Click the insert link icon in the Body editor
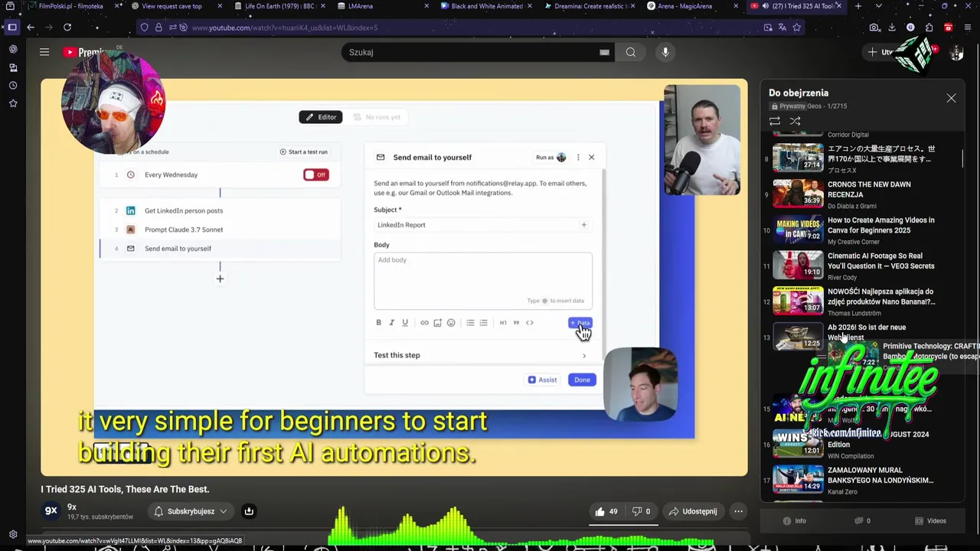This screenshot has height=551, width=980. pos(424,323)
